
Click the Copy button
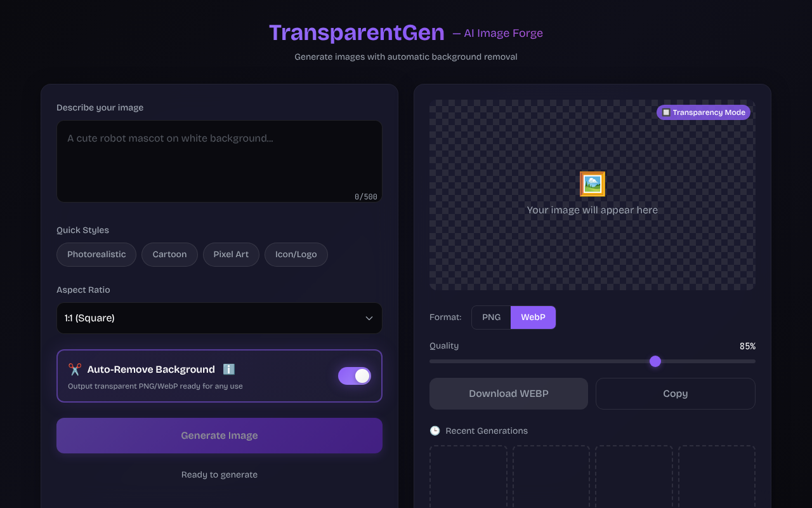coord(675,393)
